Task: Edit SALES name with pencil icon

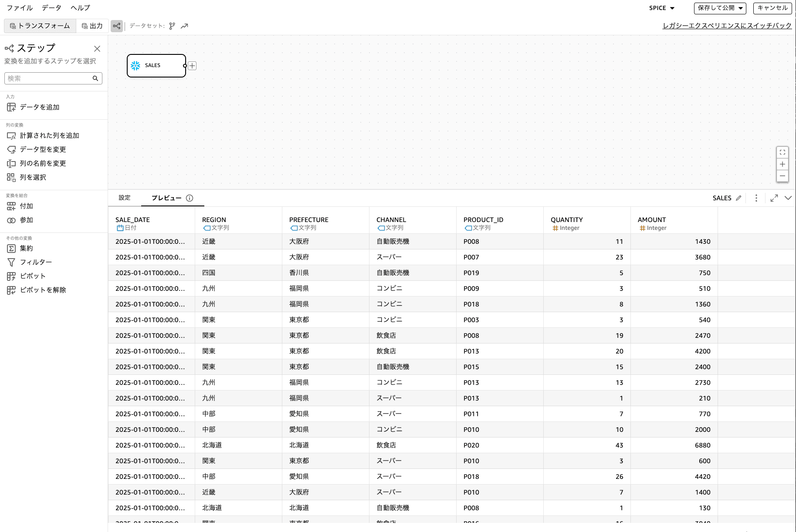Action: [x=738, y=198]
